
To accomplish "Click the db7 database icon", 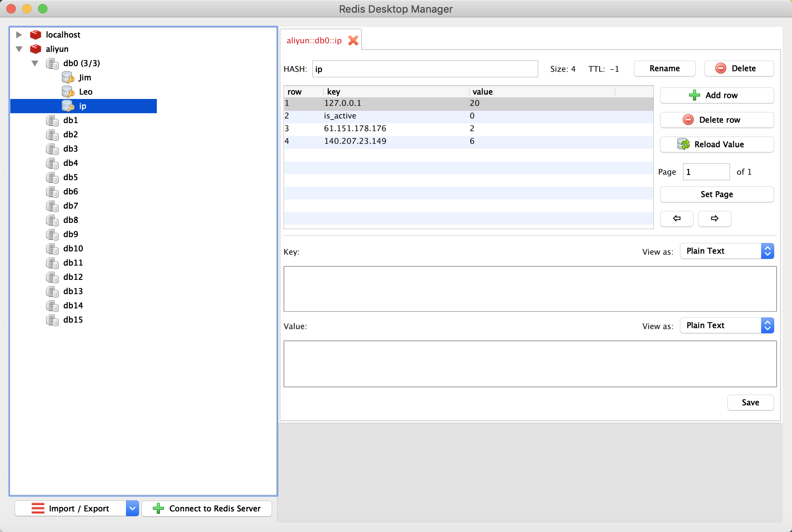I will point(52,206).
